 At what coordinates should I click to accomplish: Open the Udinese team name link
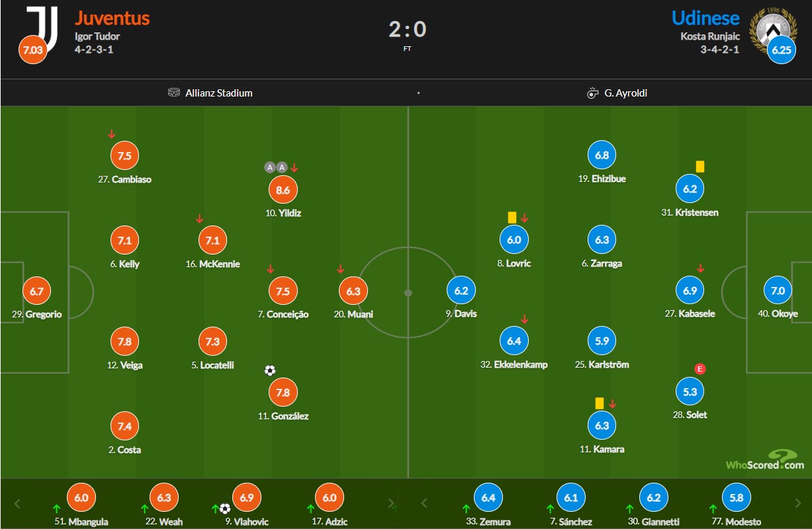705,17
